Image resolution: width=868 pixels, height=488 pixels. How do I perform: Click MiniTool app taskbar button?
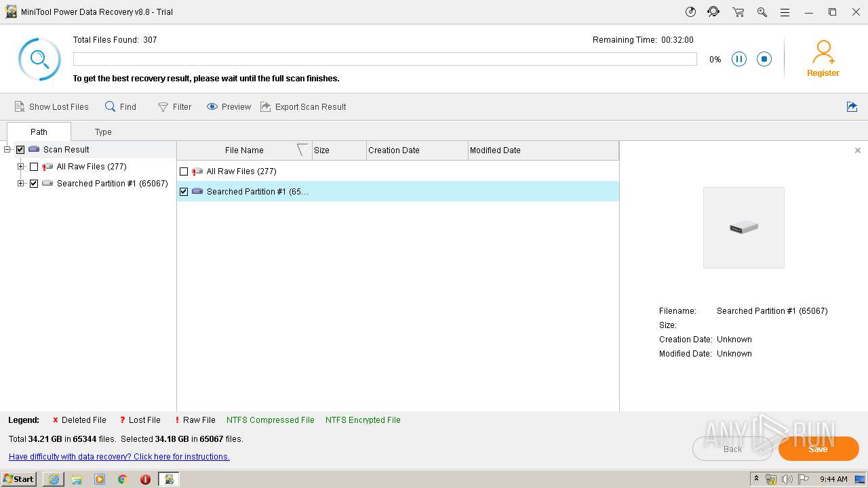point(169,479)
